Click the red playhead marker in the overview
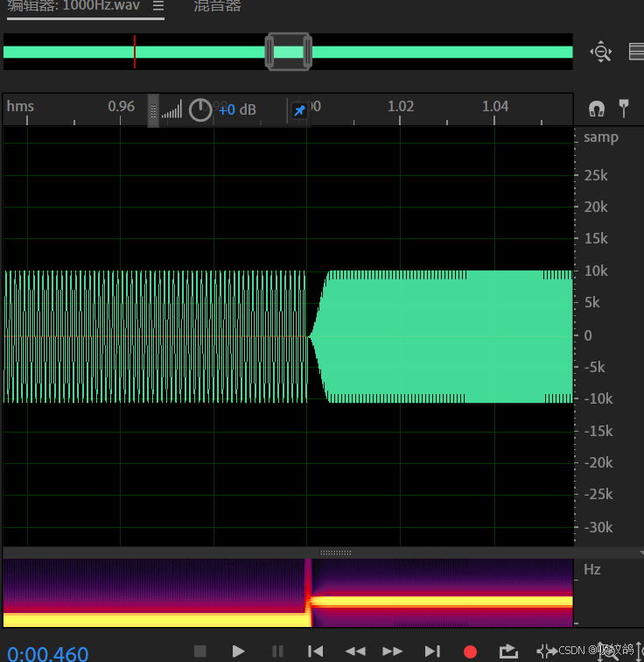644x662 pixels. click(135, 52)
